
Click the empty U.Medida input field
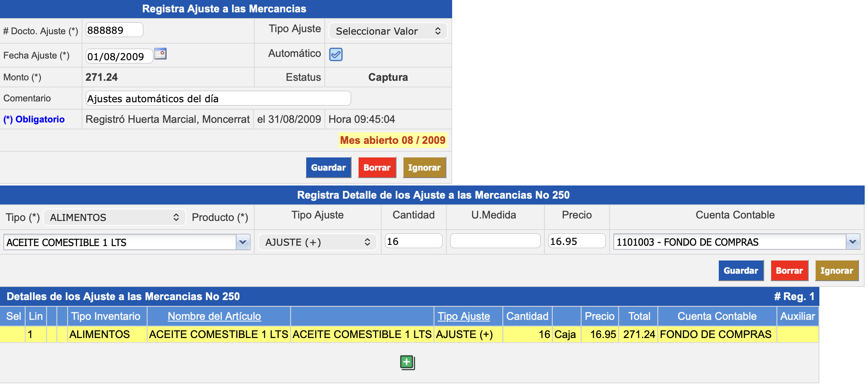[x=495, y=241]
